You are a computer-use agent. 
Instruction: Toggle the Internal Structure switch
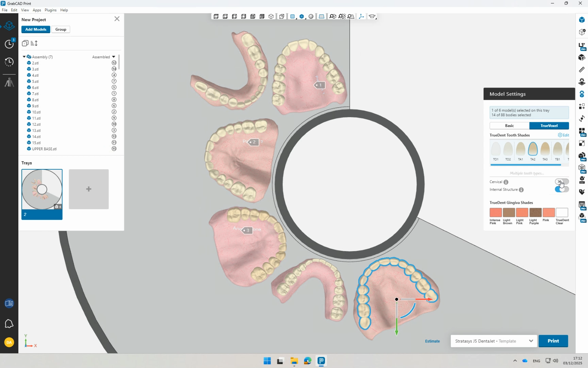pos(561,189)
